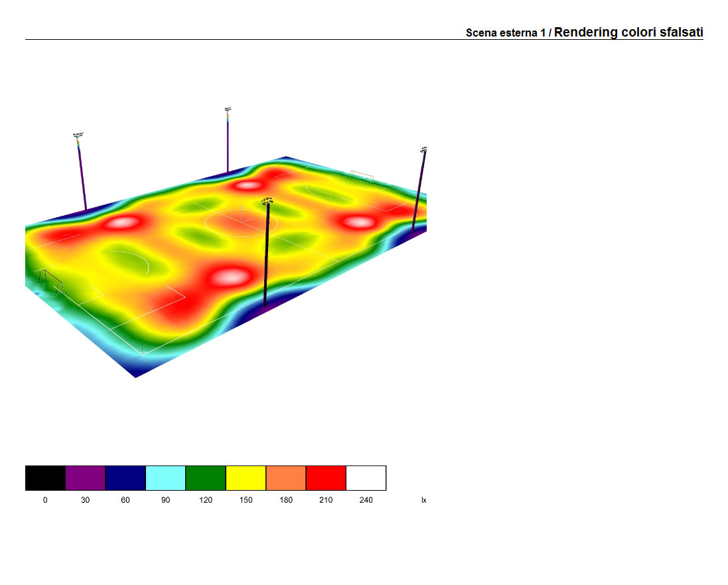Viewport: 728px width, 585px height.
Task: Click the legend value 0
Action: [x=45, y=500]
